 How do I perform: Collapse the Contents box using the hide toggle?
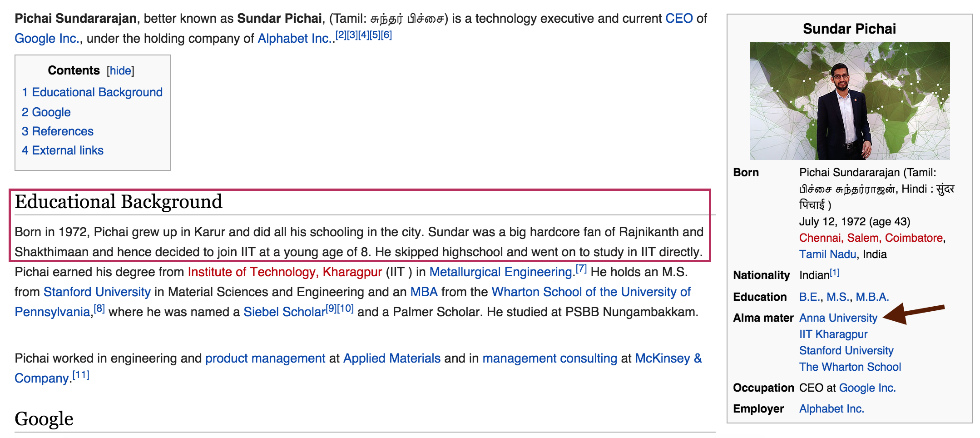click(120, 70)
